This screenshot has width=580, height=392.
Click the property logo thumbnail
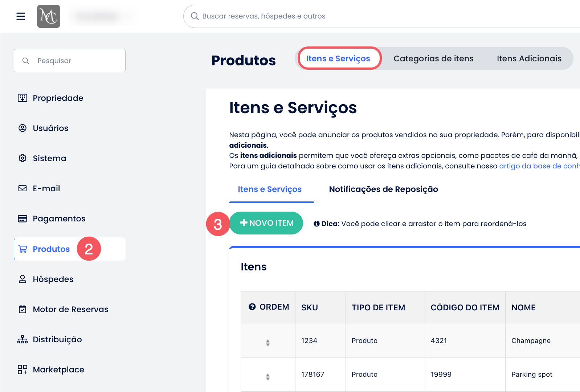[x=49, y=16]
